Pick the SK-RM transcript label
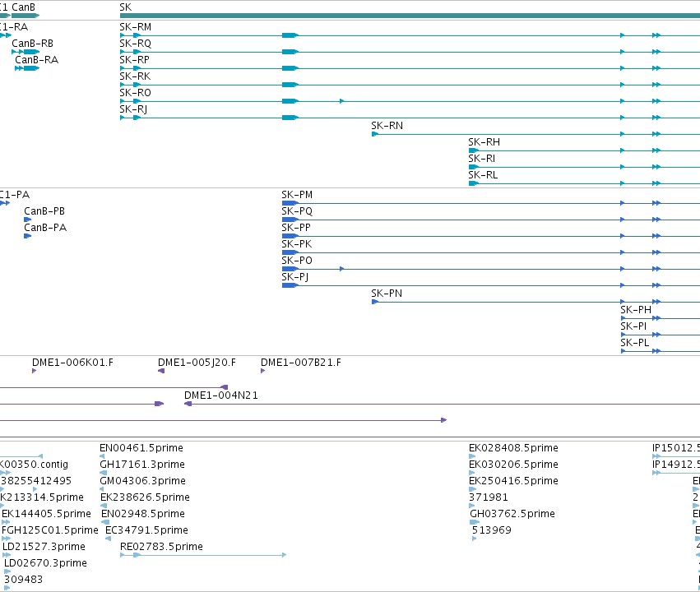700x592 pixels. click(x=135, y=27)
